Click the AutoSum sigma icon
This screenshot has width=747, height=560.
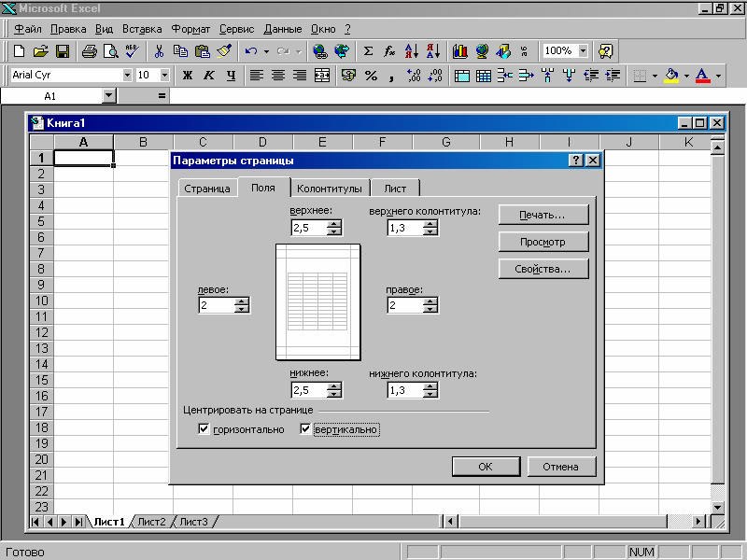pos(368,51)
